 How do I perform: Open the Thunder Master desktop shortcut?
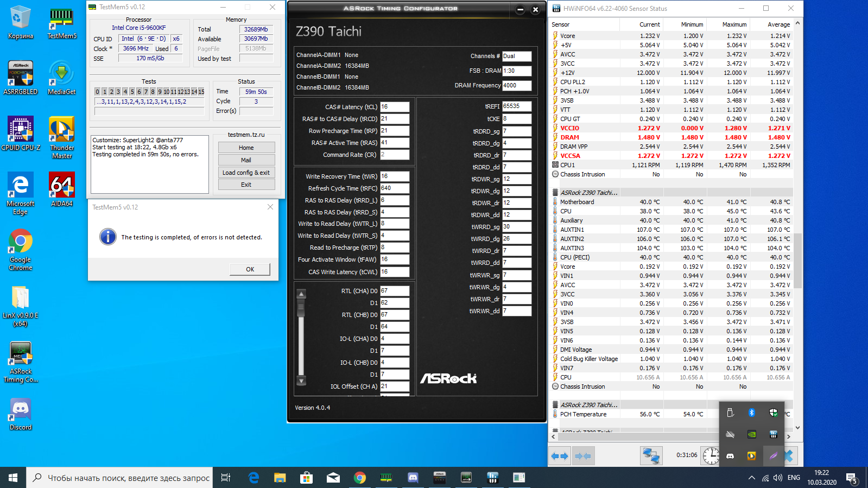[x=62, y=137]
